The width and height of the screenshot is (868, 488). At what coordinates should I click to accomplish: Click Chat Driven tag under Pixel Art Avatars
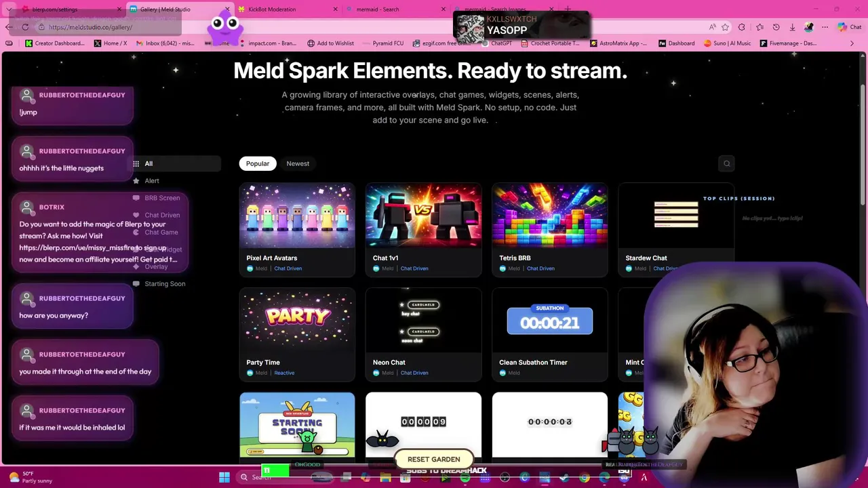(x=288, y=268)
